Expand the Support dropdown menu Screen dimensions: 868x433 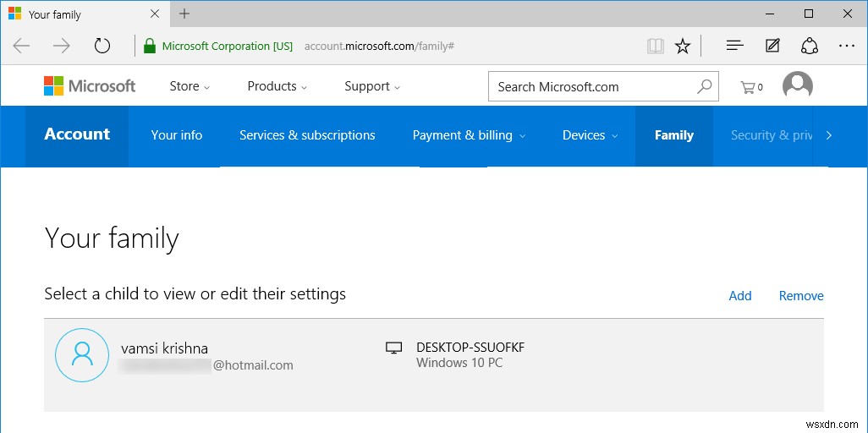(372, 86)
